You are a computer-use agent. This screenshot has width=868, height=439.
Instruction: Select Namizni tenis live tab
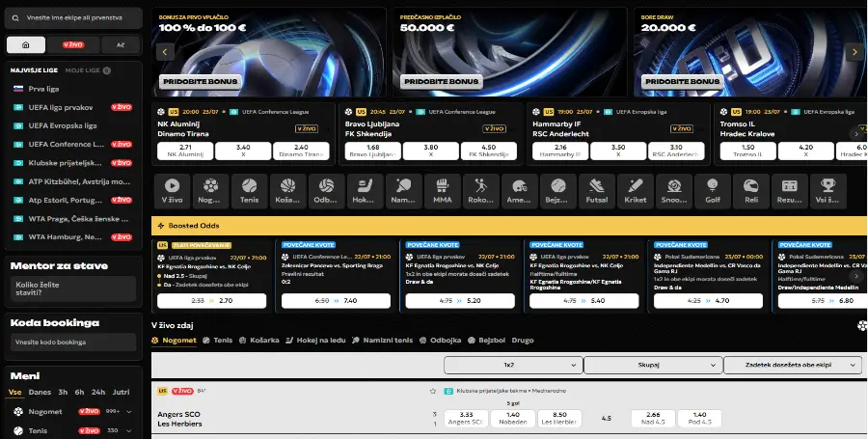(383, 340)
